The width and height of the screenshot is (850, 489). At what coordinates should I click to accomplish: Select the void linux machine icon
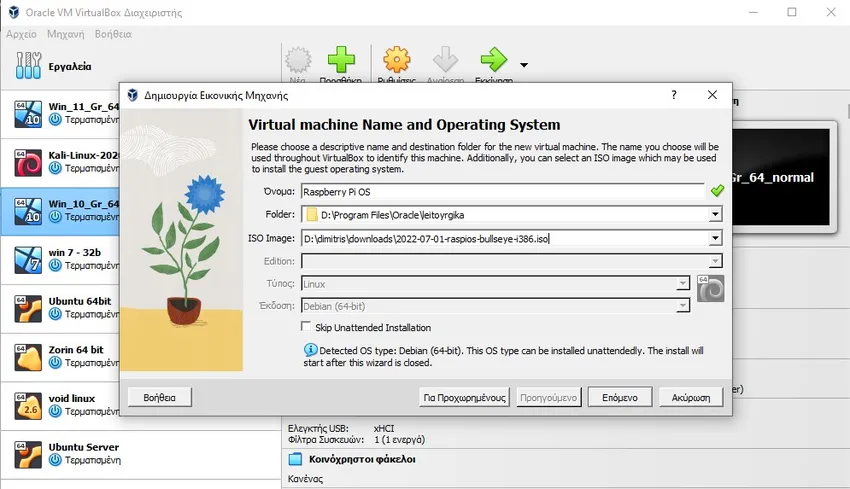pyautogui.click(x=28, y=406)
